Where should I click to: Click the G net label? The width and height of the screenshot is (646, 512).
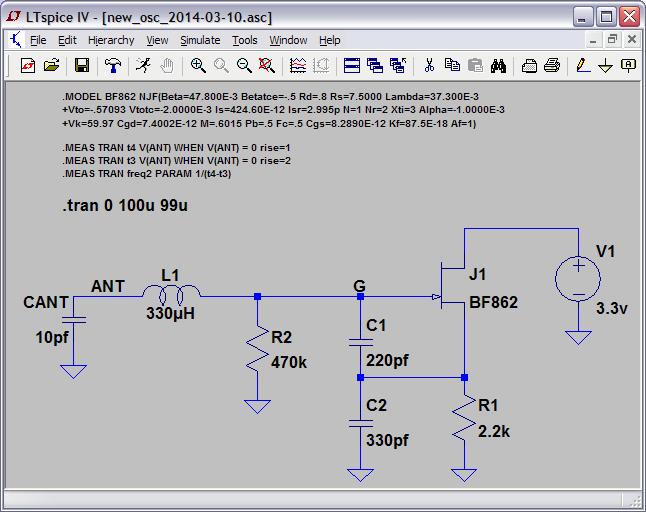point(360,286)
